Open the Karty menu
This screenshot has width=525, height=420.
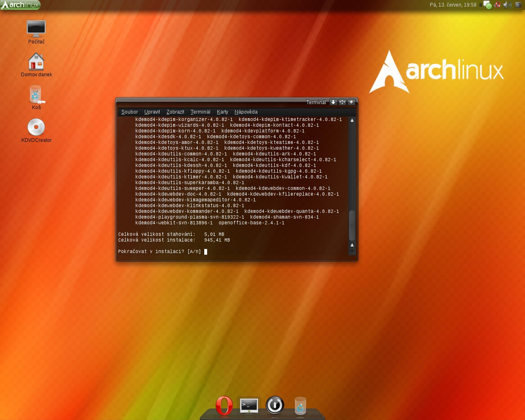pos(223,112)
